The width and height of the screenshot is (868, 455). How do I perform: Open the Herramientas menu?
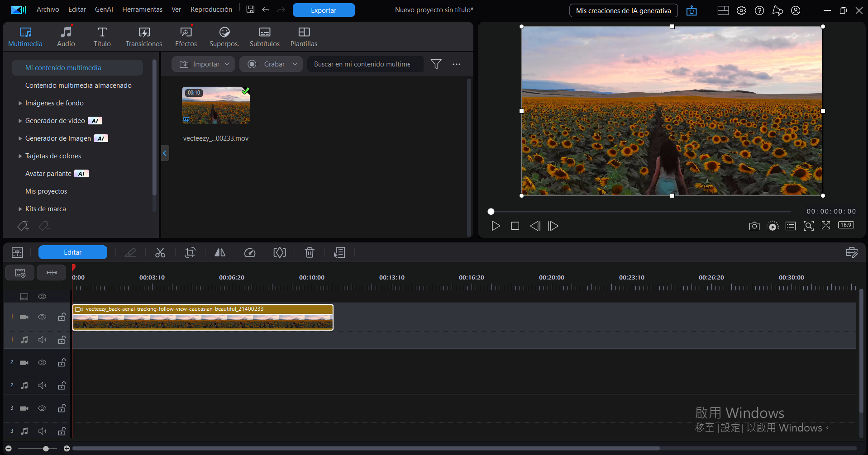pyautogui.click(x=142, y=9)
